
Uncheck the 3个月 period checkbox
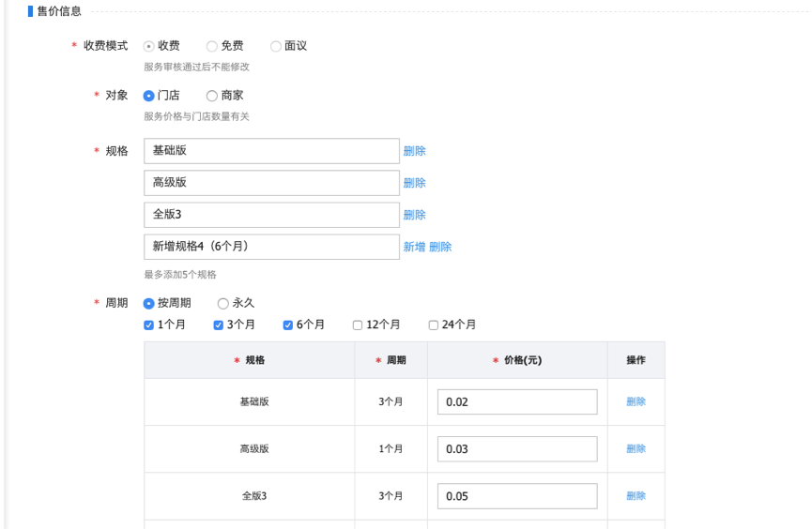[218, 325]
